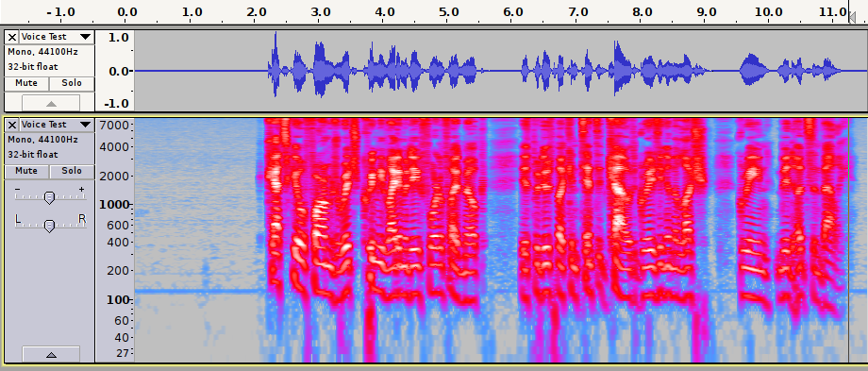Close the waveform Voice Test track
This screenshot has height=371, width=868.
click(x=12, y=37)
